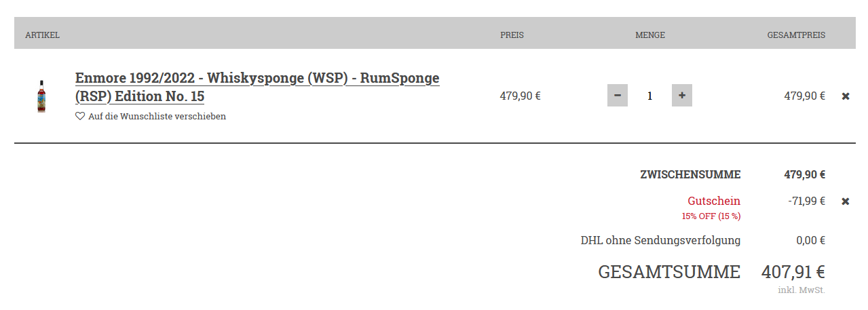Click the '15% OFF (15 %)' voucher text

coord(711,216)
